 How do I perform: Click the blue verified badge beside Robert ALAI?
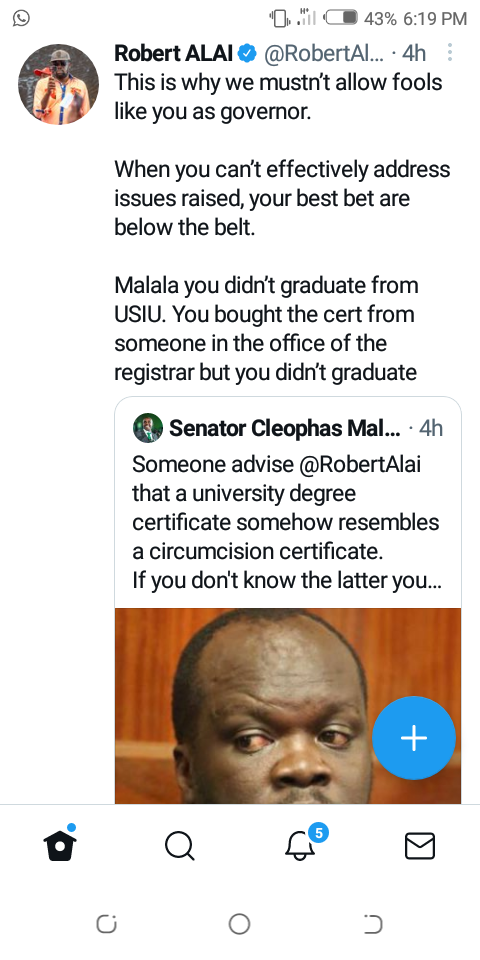click(x=247, y=53)
